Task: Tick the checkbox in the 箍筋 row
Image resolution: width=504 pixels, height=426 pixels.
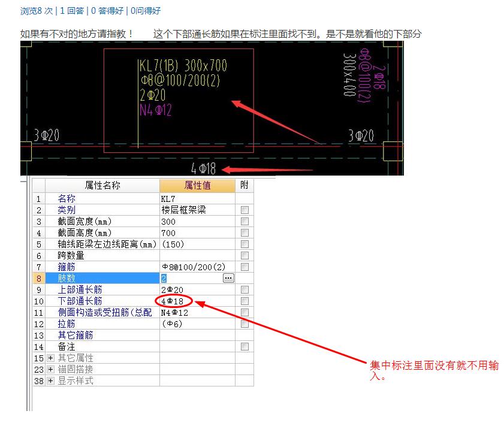Action: [x=245, y=267]
